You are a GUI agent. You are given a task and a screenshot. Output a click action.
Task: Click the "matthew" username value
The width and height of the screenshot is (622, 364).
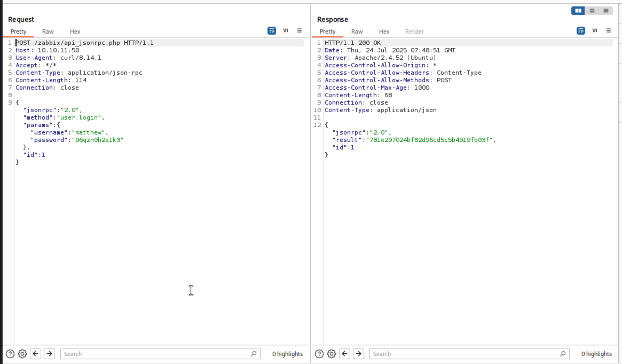click(88, 132)
